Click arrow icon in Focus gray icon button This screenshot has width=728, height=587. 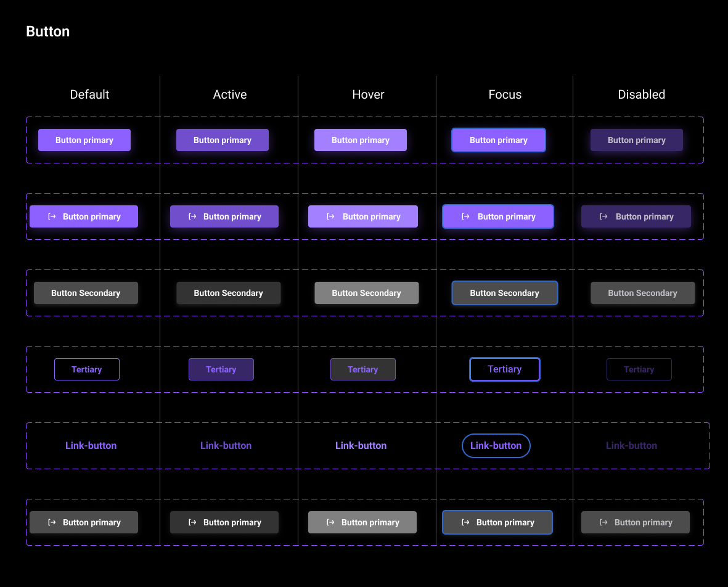tap(464, 522)
